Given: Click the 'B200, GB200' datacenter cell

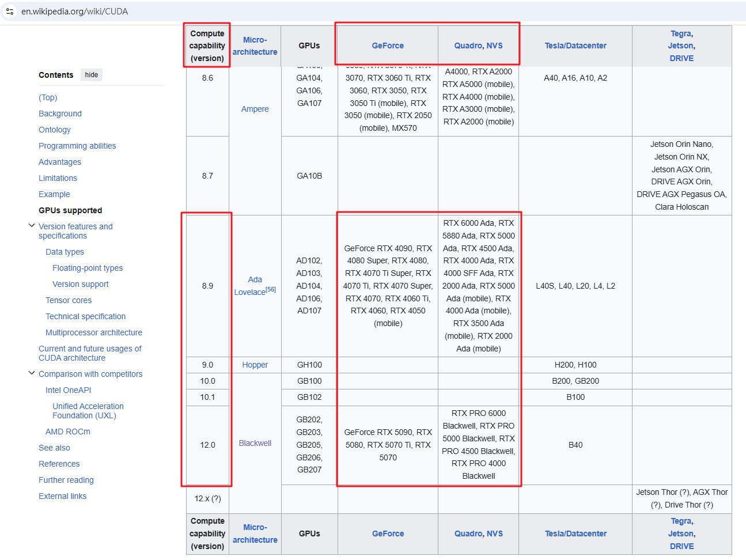Looking at the screenshot, I should (x=575, y=381).
